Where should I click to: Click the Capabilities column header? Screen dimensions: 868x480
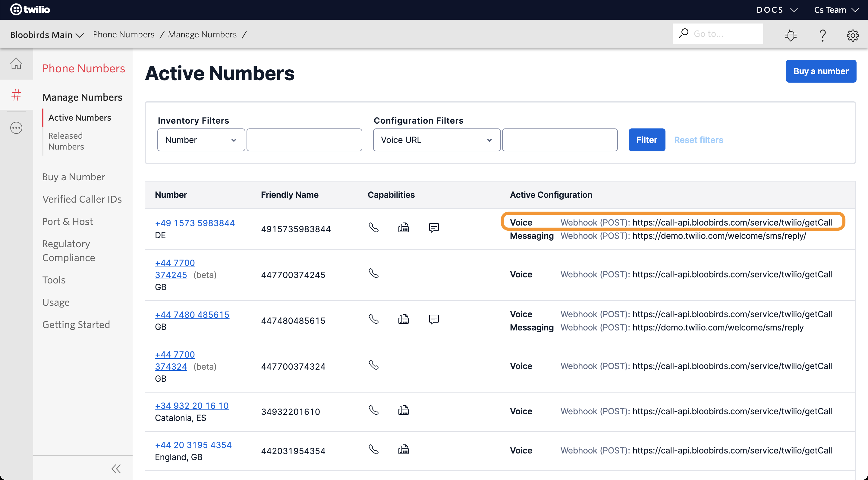point(391,195)
